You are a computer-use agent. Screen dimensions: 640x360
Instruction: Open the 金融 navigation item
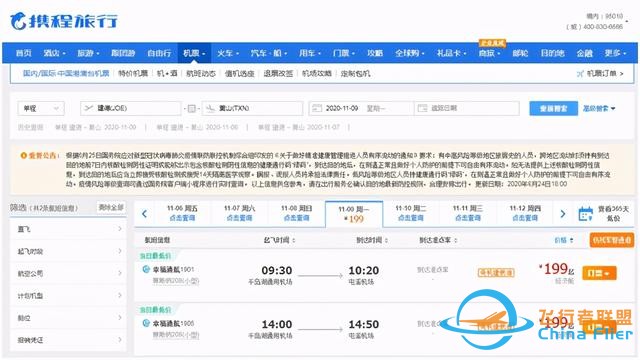[584, 53]
